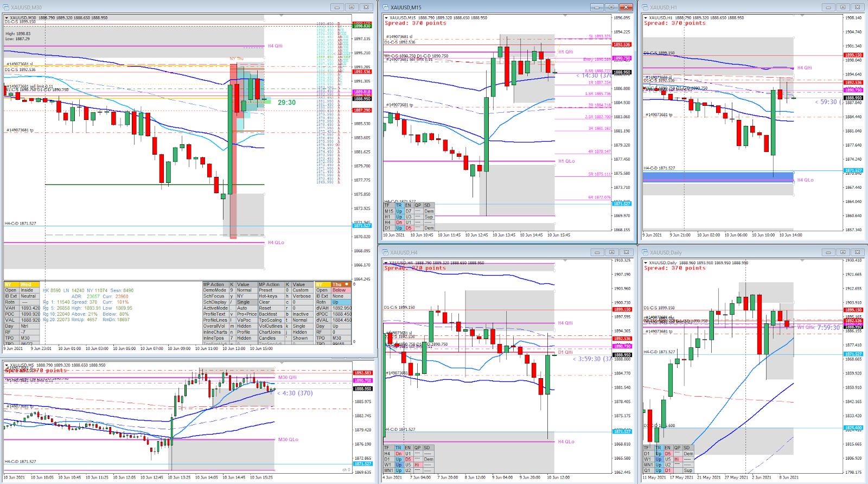The height and width of the screenshot is (484, 868).
Task: Toggle the Candles Shown value
Action: 302,338
